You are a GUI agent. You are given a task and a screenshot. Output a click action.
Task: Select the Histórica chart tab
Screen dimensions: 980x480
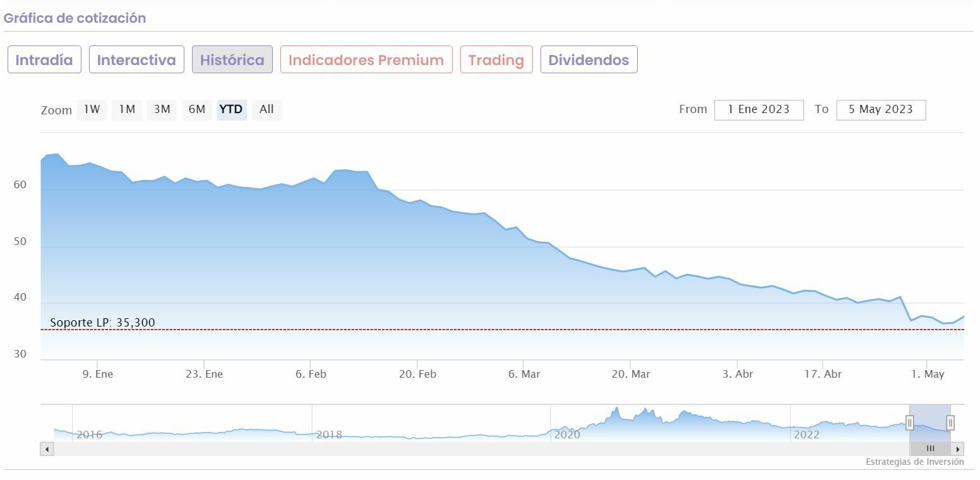232,60
